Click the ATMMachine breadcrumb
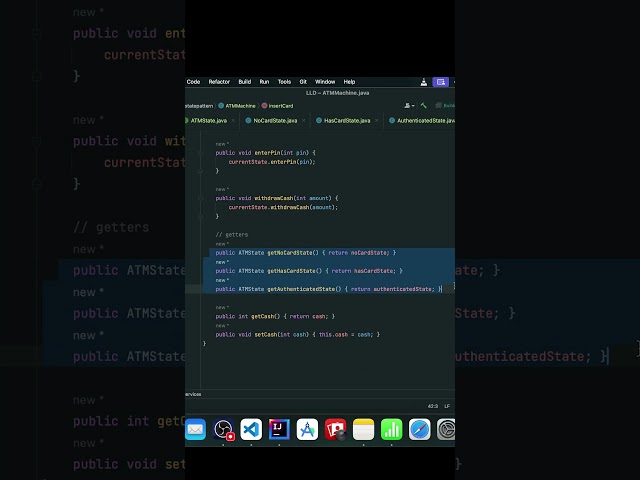640x480 pixels. click(240, 105)
